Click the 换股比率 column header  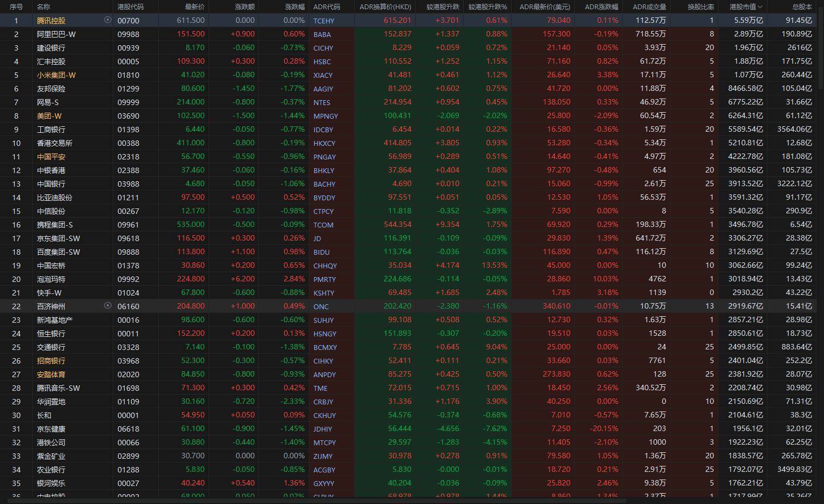[700, 7]
